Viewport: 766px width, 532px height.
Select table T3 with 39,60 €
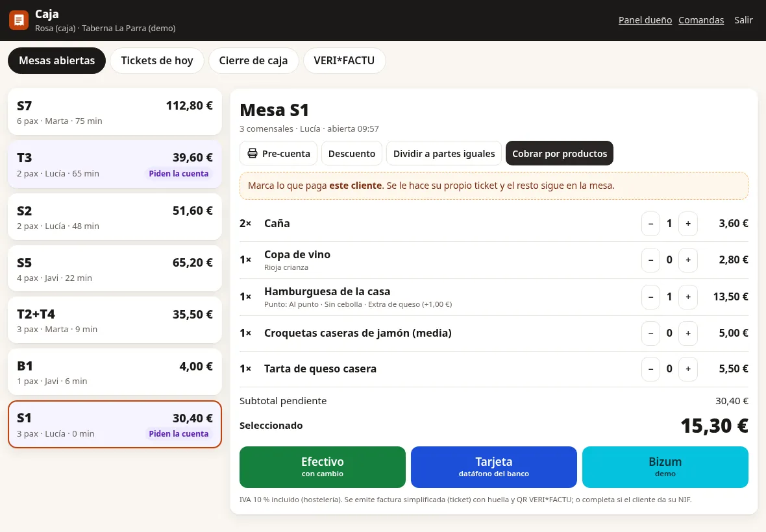tap(115, 165)
